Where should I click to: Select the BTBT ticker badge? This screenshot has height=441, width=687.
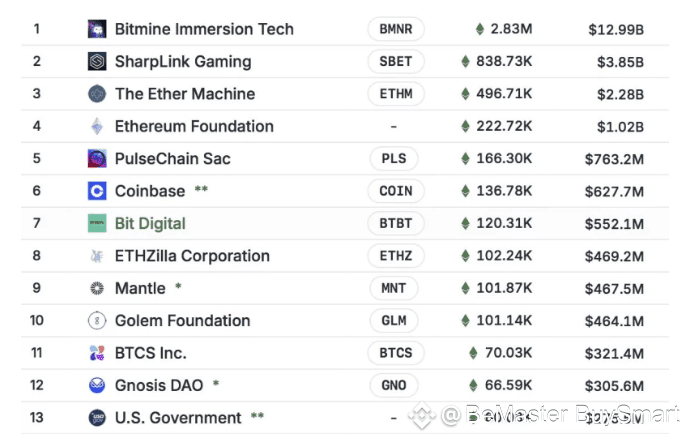396,223
